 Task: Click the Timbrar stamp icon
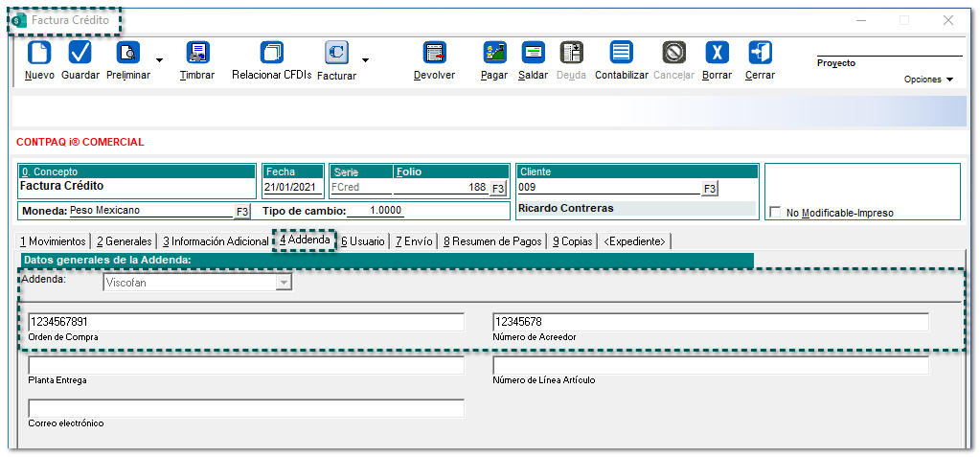197,53
